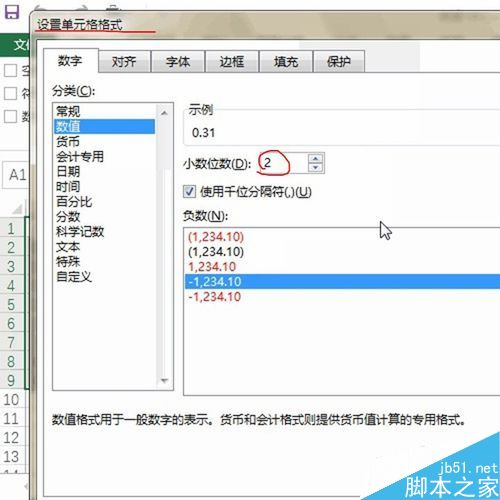The image size is (500, 500).
Task: Click the up arrow of the category list scrollbar
Action: 164,113
